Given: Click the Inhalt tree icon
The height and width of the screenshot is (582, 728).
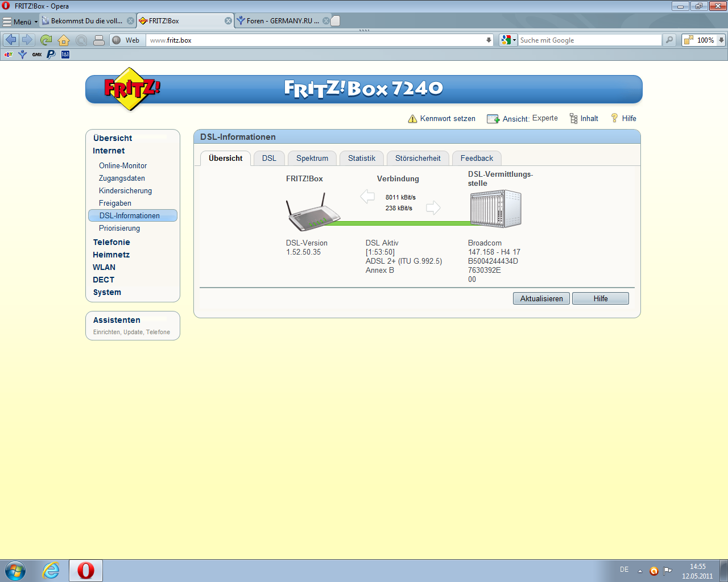Looking at the screenshot, I should 573,118.
